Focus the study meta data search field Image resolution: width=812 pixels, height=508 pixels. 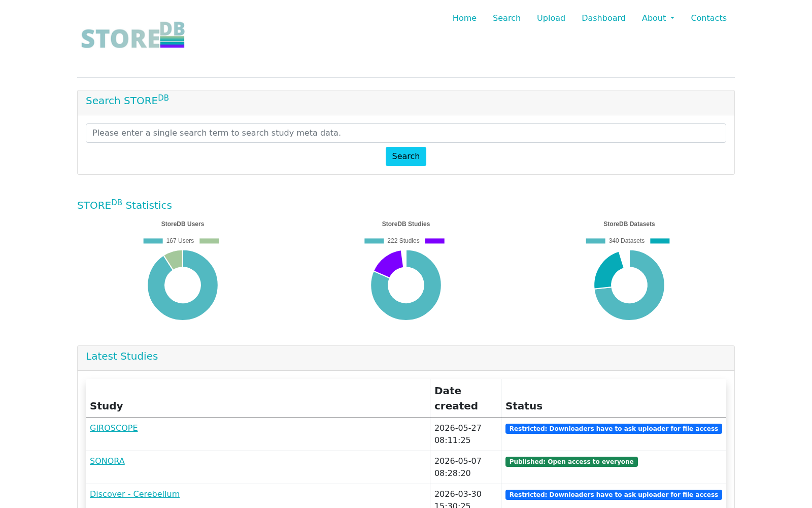pos(406,133)
